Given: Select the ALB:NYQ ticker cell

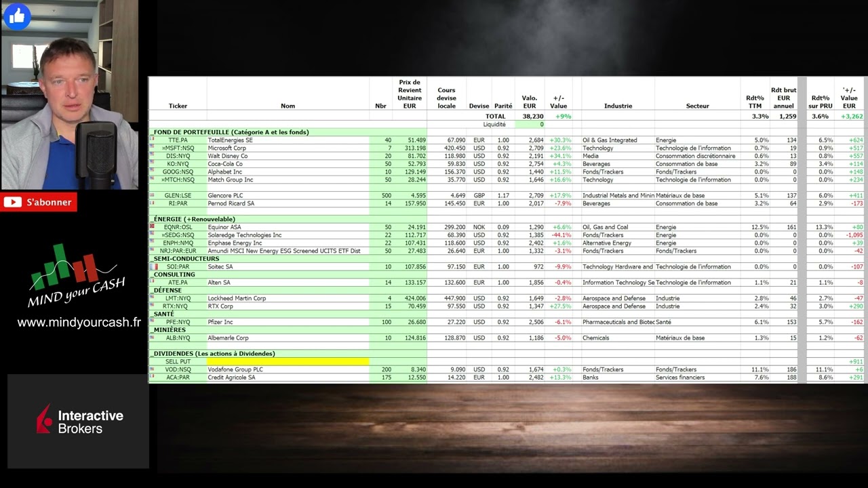Looking at the screenshot, I should (178, 338).
